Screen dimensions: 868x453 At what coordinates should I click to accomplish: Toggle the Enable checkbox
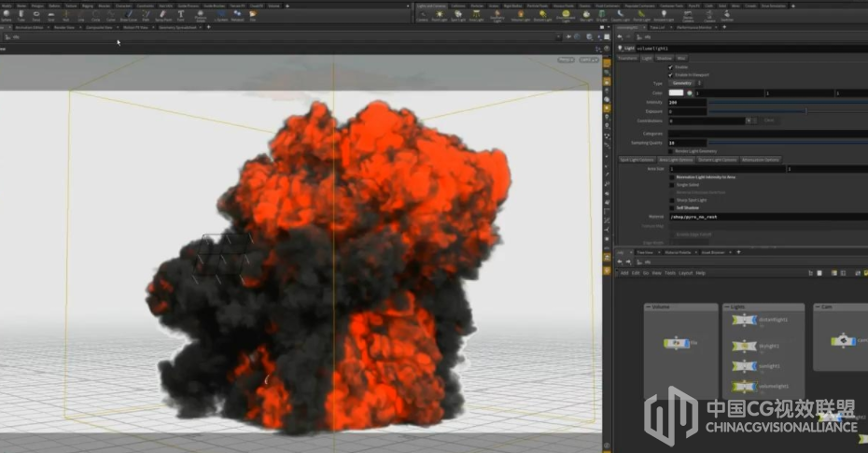pos(670,67)
